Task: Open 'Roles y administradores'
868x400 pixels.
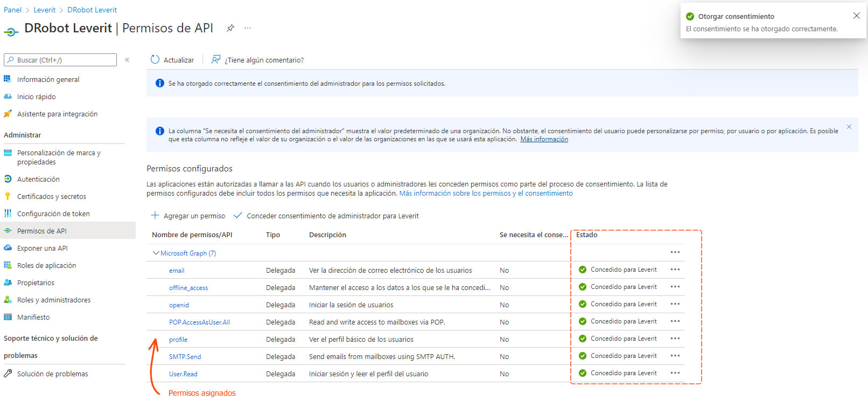Action: 54,300
